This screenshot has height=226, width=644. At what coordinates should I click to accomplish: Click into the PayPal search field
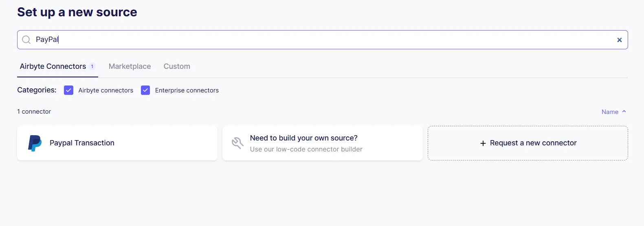323,39
